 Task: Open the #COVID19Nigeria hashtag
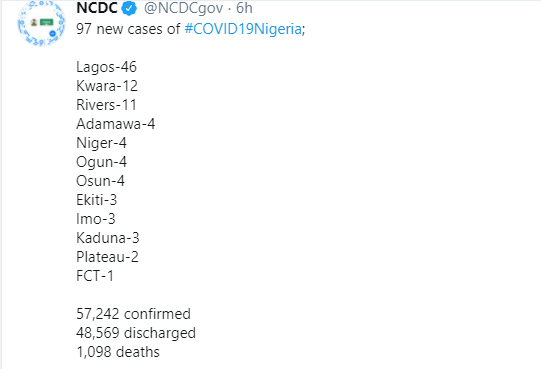[243, 29]
